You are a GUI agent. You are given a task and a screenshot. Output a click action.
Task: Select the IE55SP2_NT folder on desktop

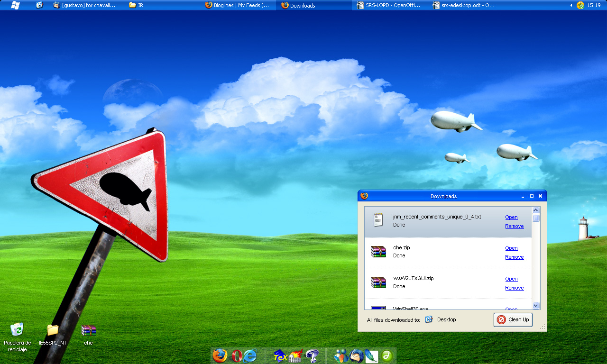pos(53,335)
